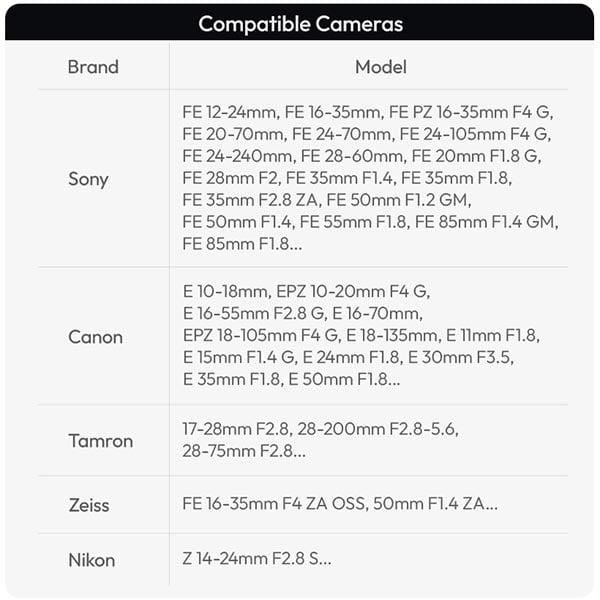Click the Tamron brand cell

click(100, 441)
